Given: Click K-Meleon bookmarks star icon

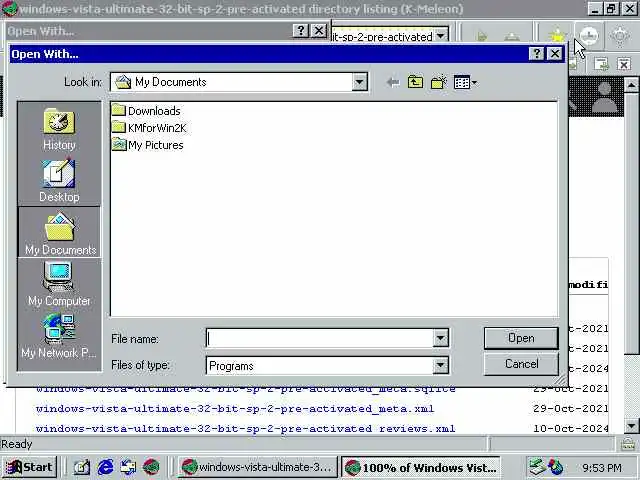Looking at the screenshot, I should tap(558, 36).
